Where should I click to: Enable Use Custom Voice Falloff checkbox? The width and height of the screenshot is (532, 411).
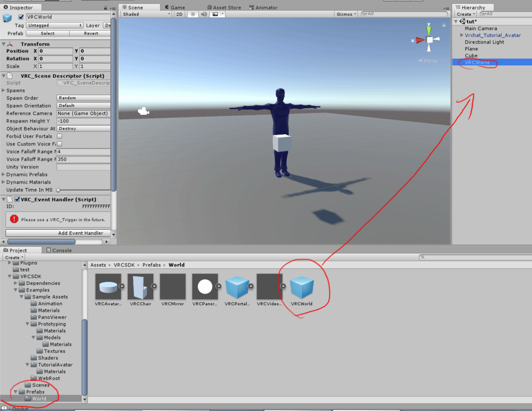[x=59, y=144]
